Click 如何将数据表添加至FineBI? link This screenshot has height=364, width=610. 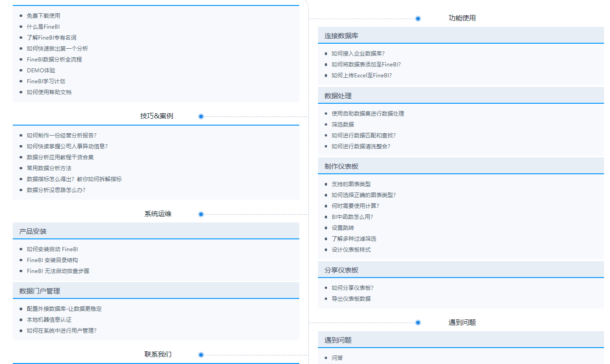(366, 65)
